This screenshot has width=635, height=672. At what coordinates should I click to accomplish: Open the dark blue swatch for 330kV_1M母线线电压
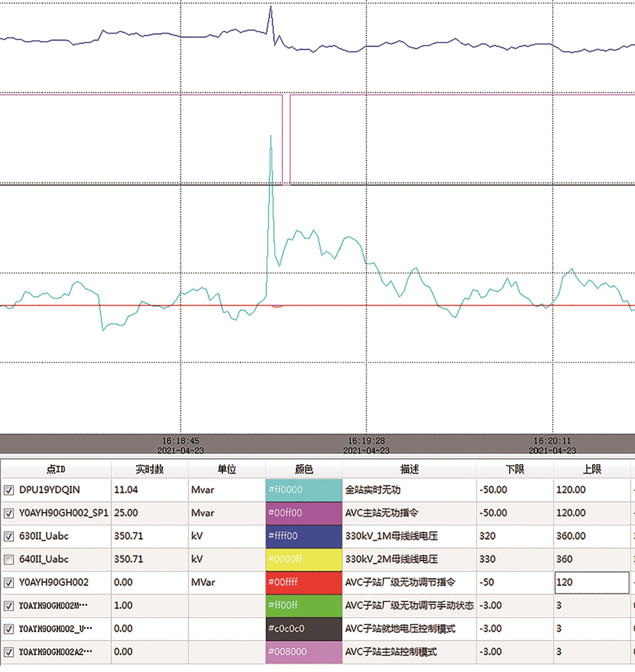point(304,536)
